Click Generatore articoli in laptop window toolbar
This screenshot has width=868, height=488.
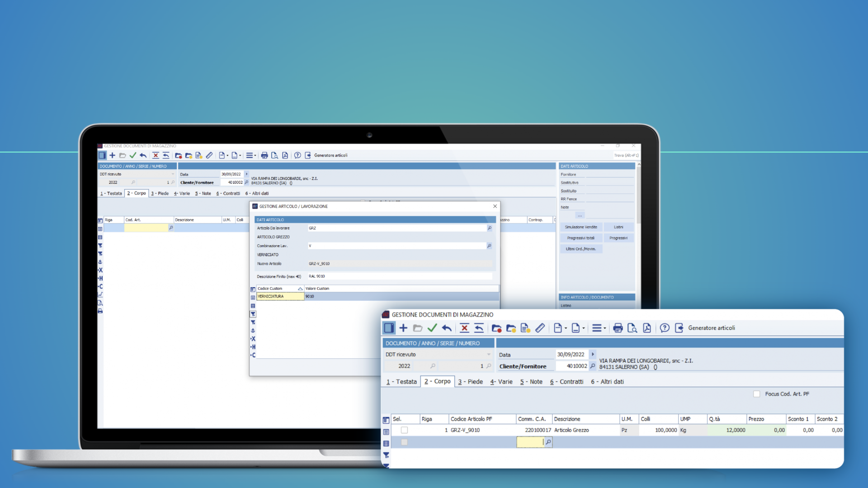[x=331, y=155]
